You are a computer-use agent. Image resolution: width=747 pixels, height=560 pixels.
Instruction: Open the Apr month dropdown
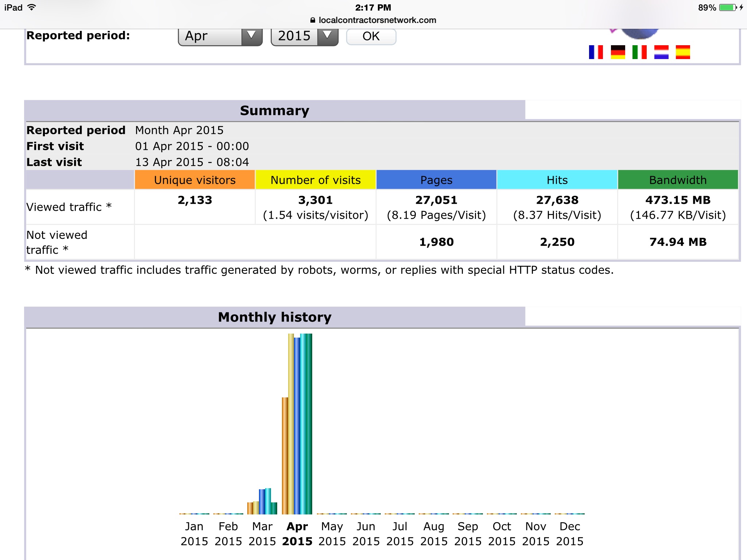pos(220,36)
